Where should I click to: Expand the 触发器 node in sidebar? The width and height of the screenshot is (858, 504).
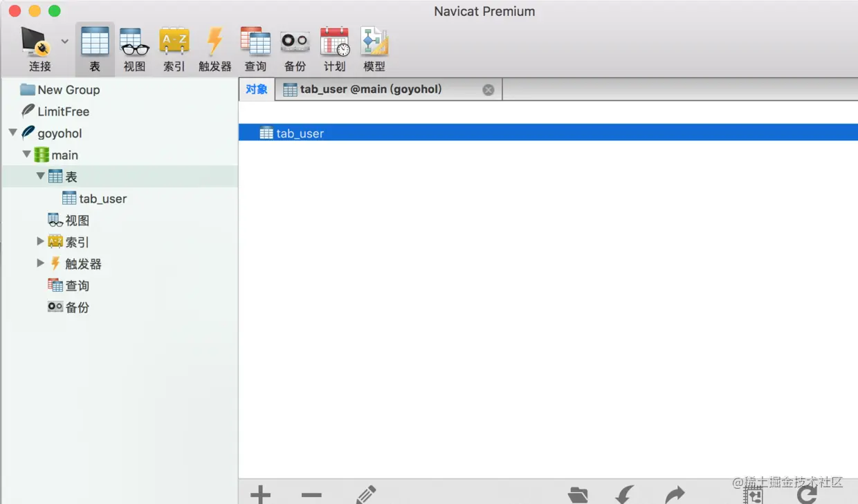(x=40, y=263)
